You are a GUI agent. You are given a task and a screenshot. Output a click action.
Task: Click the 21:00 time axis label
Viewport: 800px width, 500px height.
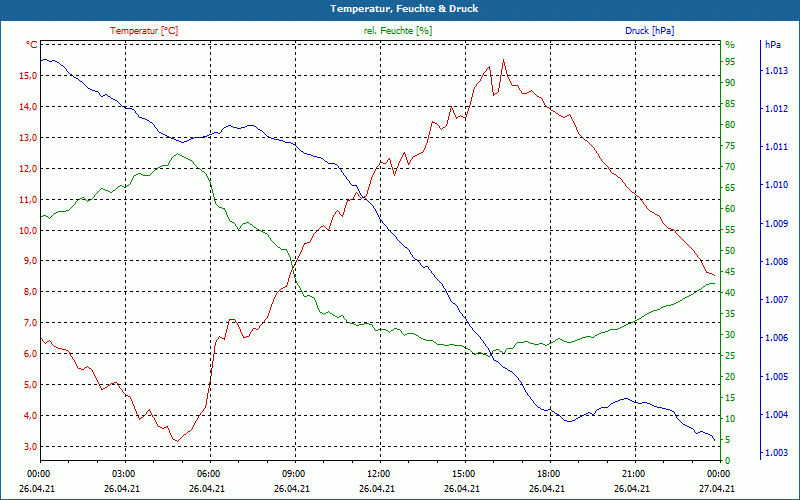point(633,473)
